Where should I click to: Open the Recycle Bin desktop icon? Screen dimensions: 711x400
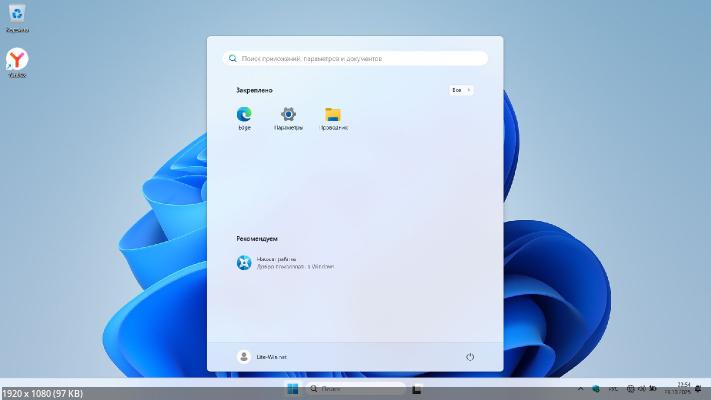click(x=17, y=17)
